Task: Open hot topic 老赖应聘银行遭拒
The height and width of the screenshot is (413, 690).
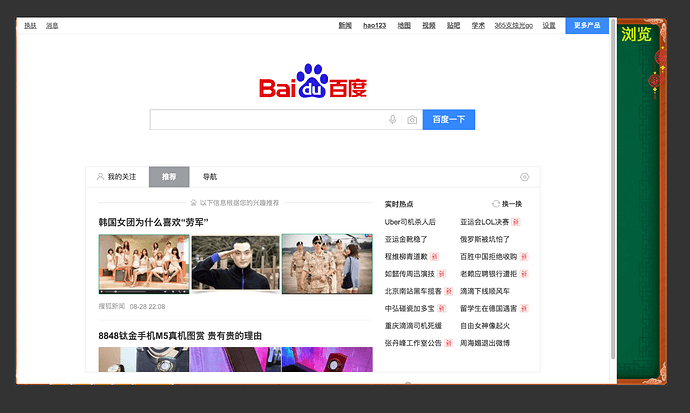Action: click(x=488, y=274)
